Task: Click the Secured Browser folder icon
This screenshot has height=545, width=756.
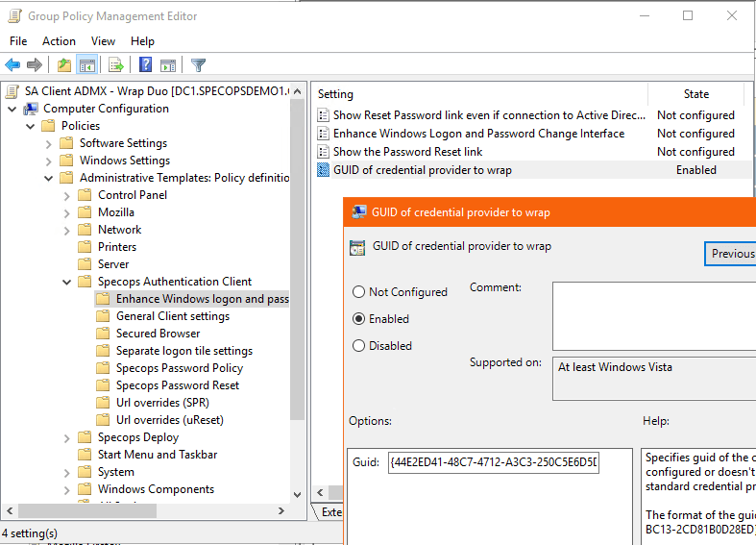Action: click(103, 334)
